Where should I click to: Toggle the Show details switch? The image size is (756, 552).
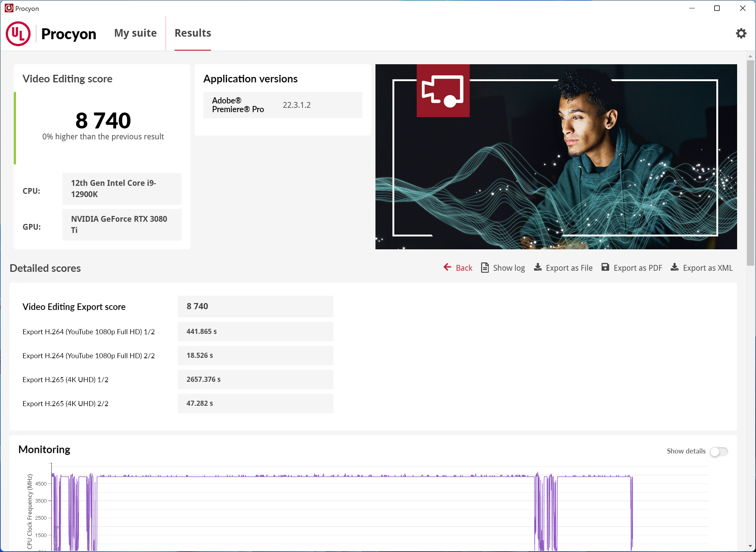tap(719, 451)
